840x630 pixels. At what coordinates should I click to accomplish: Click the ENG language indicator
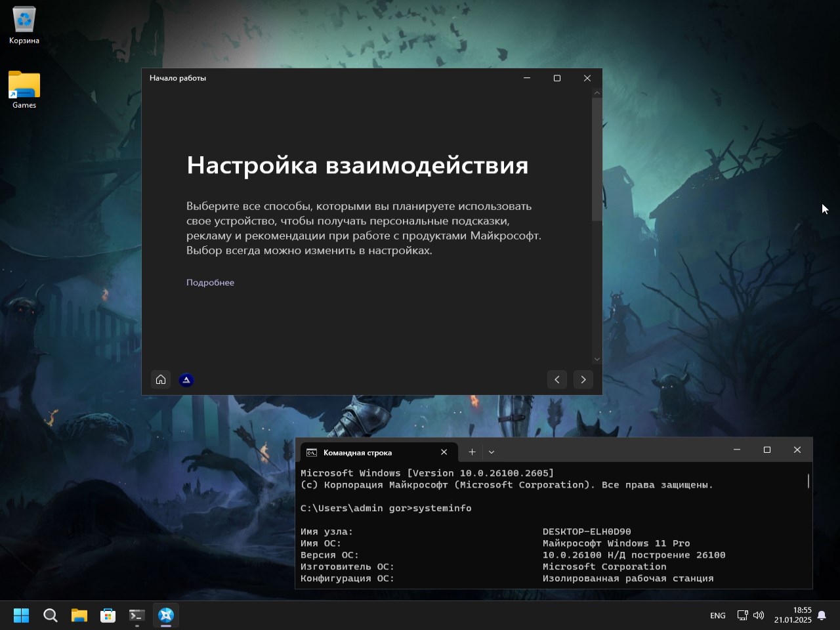point(718,616)
